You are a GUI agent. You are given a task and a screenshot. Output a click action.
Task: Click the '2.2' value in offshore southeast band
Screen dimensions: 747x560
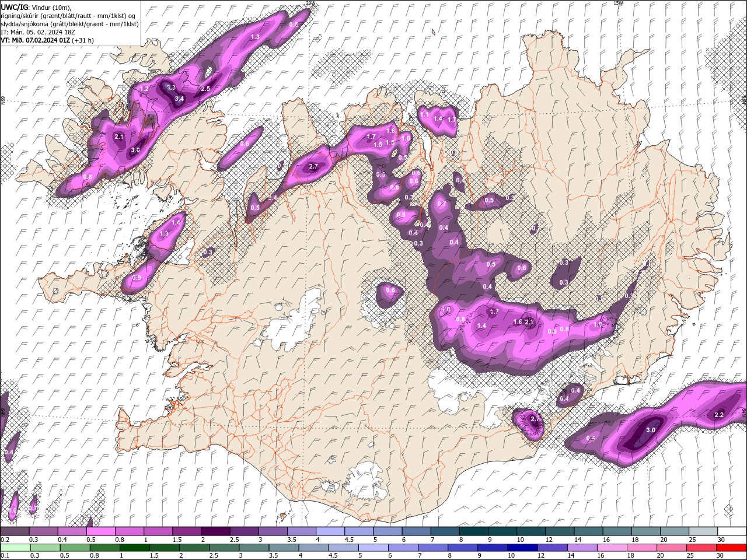click(719, 415)
